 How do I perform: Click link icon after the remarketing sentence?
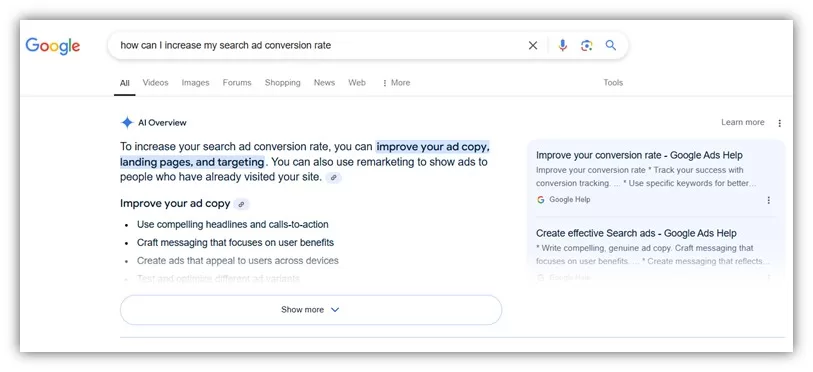(x=333, y=177)
